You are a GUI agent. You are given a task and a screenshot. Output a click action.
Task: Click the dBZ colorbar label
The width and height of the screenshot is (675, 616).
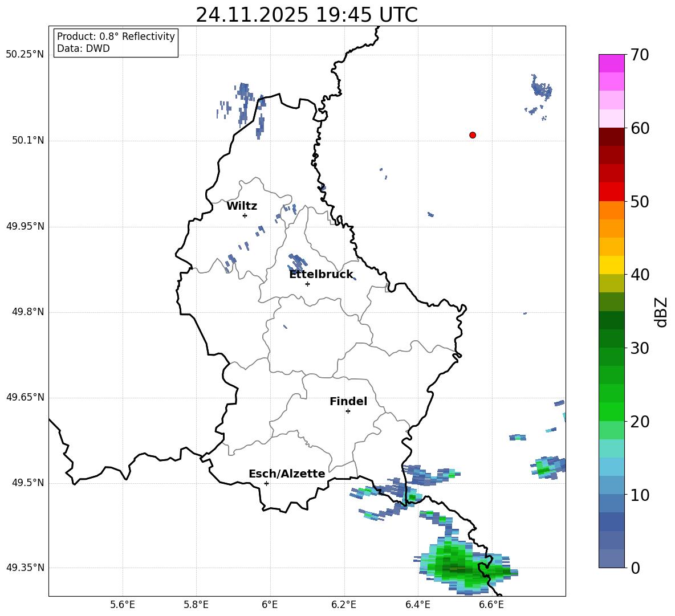click(661, 312)
